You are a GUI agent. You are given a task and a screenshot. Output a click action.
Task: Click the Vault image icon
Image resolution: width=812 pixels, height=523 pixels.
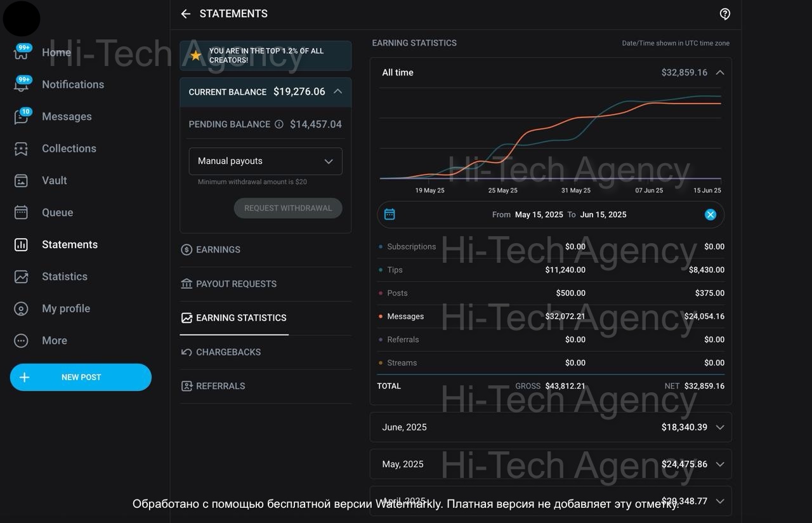[21, 181]
